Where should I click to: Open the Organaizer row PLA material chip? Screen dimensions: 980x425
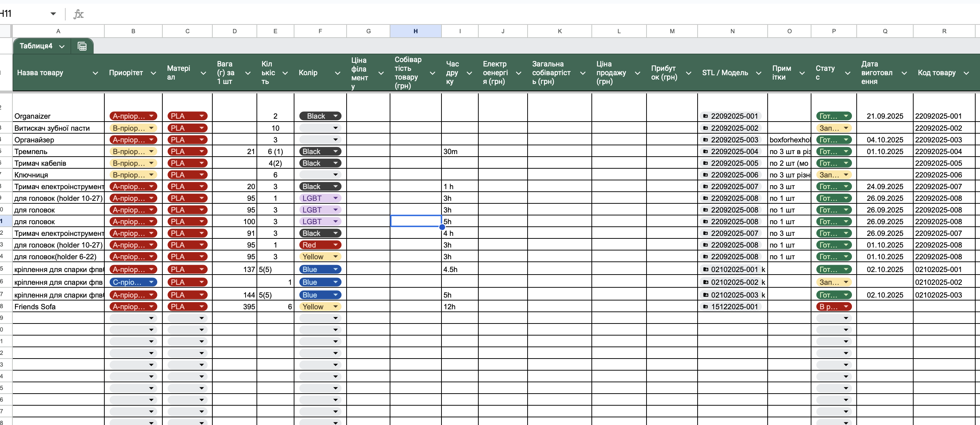tap(187, 116)
